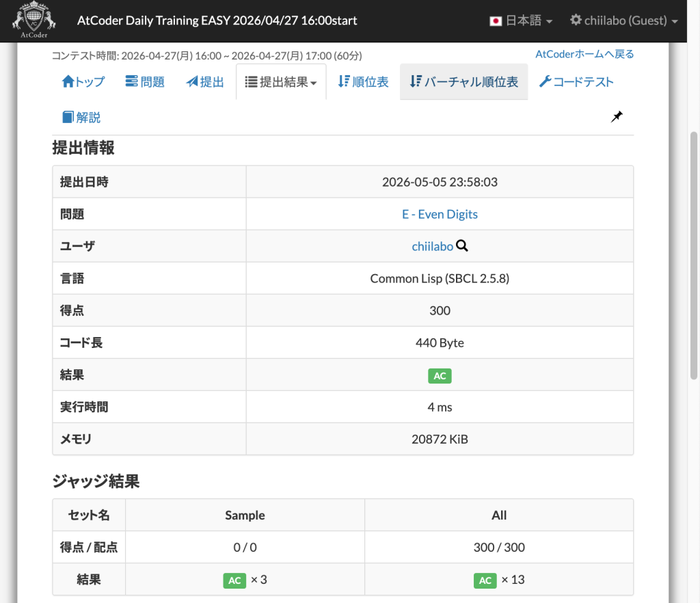Image resolution: width=700 pixels, height=603 pixels.
Task: Click the ユーザ row label
Action: point(77,246)
